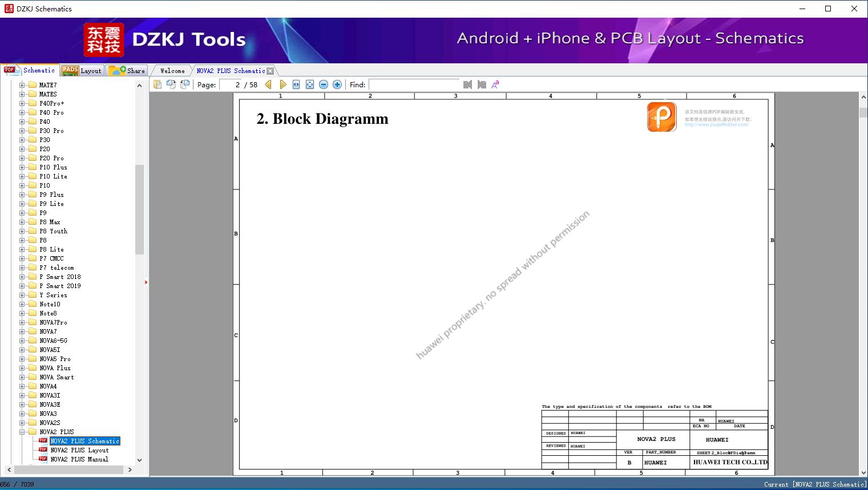Expand the P8 Max folder node
The height and width of the screenshot is (490, 868).
(x=22, y=222)
